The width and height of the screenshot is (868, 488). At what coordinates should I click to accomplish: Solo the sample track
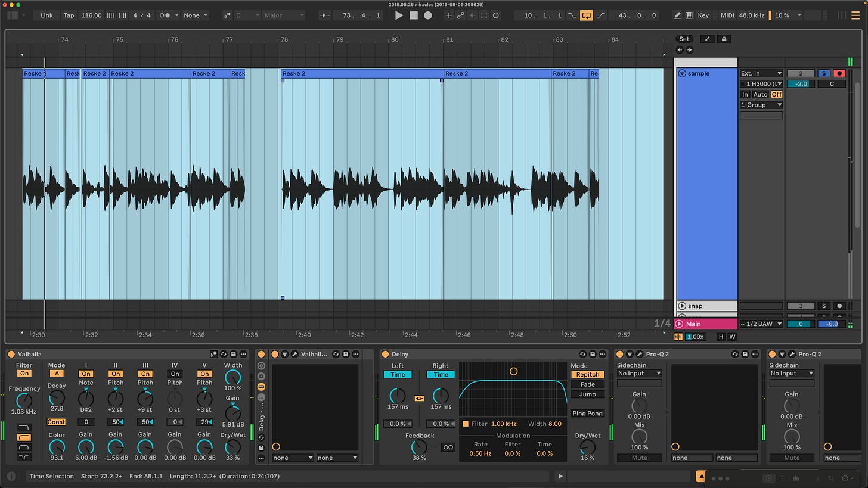pos(823,73)
